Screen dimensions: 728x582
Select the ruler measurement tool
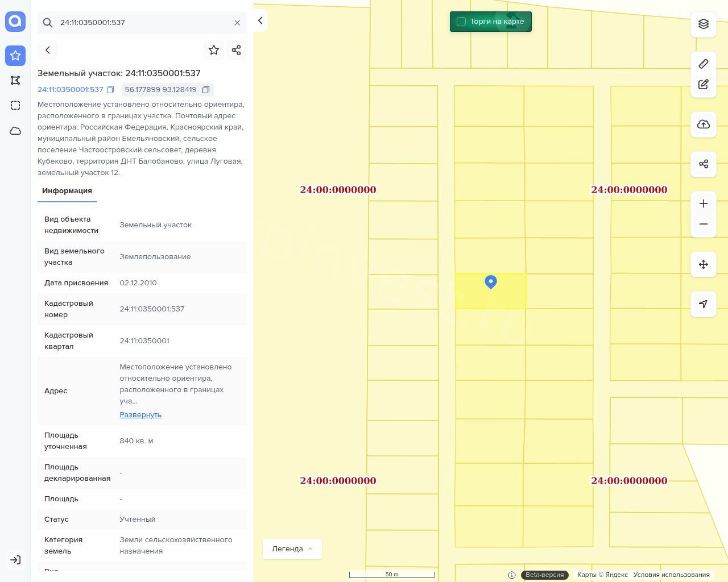coord(704,64)
